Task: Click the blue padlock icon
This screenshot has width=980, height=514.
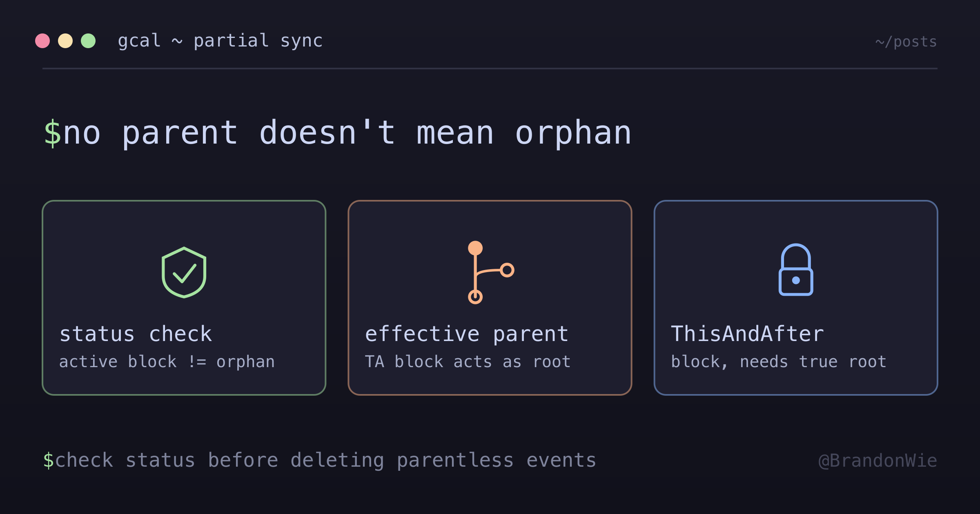Action: tap(796, 270)
